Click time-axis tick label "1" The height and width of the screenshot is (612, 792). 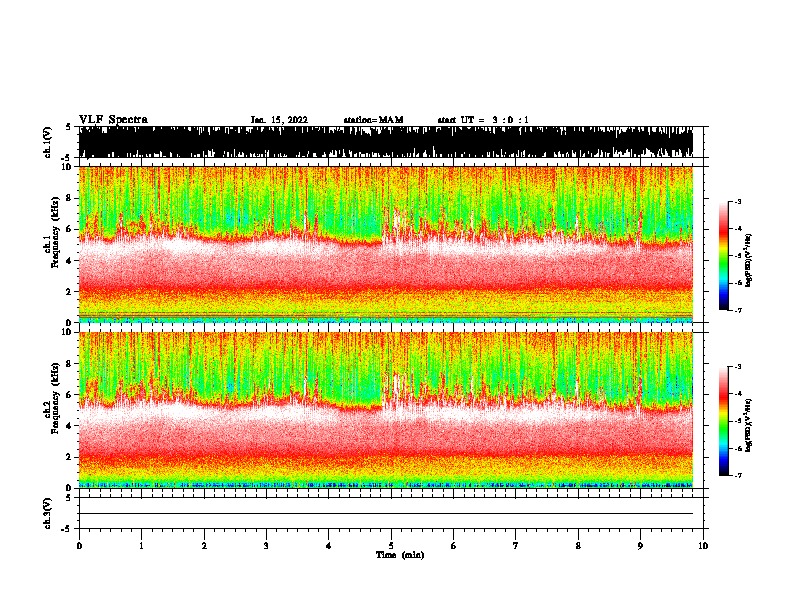click(x=141, y=546)
